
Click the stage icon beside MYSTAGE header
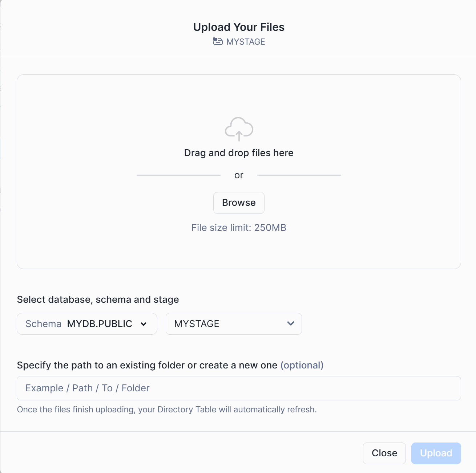click(218, 41)
